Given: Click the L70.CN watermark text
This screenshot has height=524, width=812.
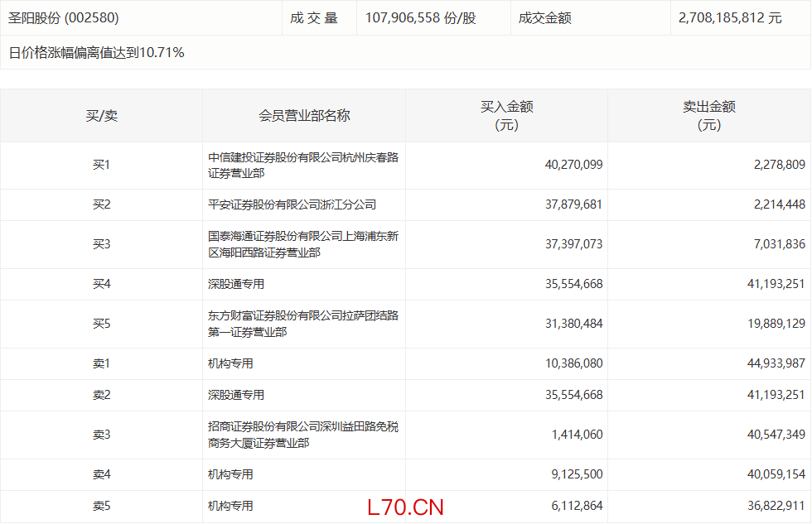Looking at the screenshot, I should coord(406,507).
